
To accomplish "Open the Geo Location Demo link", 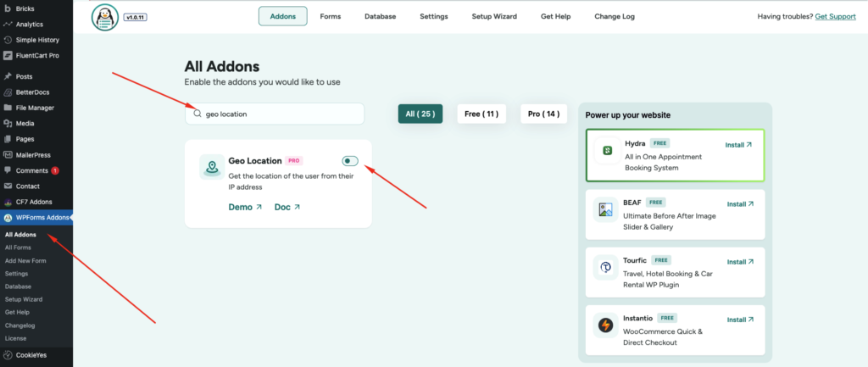I will 245,207.
